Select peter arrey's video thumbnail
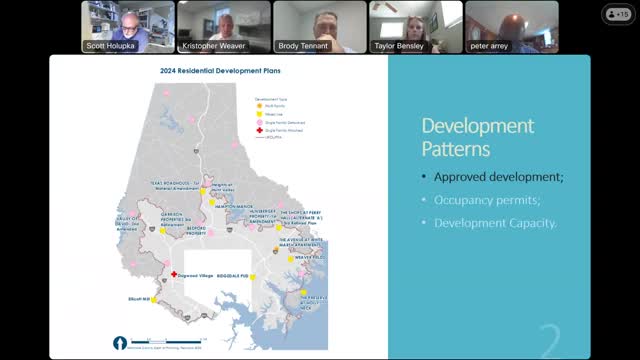The height and width of the screenshot is (360, 640). (x=512, y=27)
